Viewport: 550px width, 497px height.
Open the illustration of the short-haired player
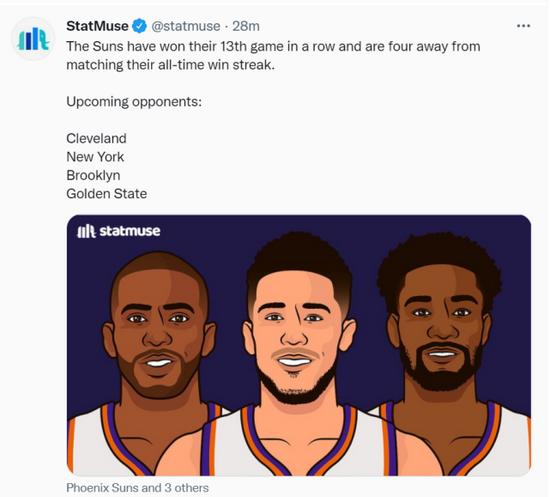pos(154,363)
